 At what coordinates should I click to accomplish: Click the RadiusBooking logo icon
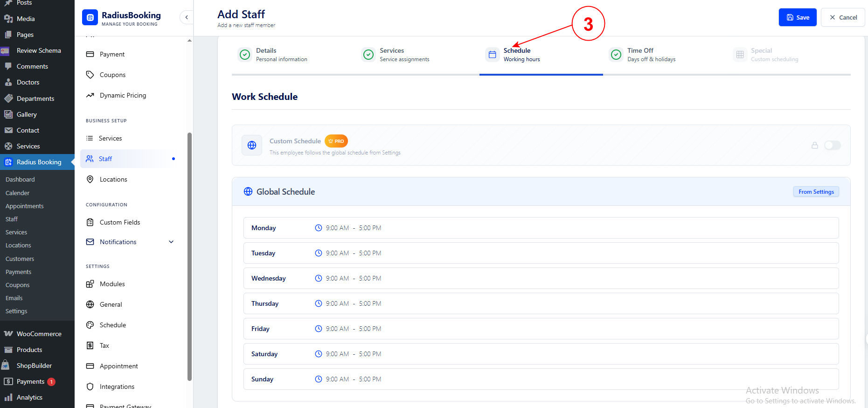pos(90,18)
